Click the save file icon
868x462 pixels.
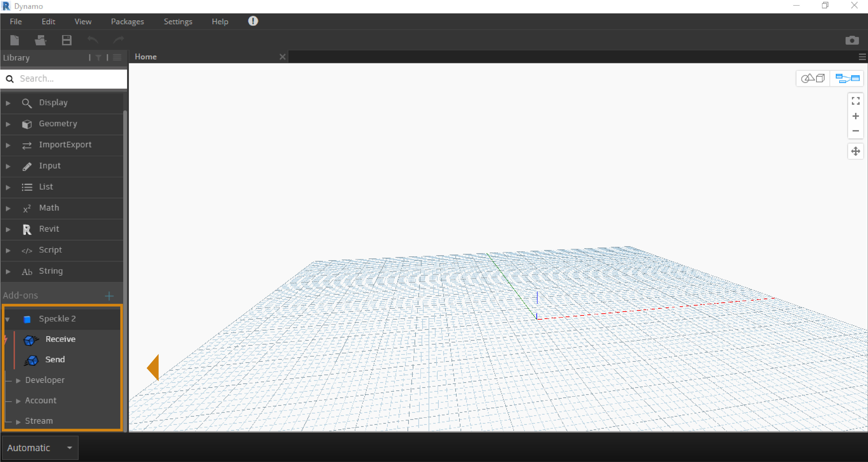click(67, 40)
